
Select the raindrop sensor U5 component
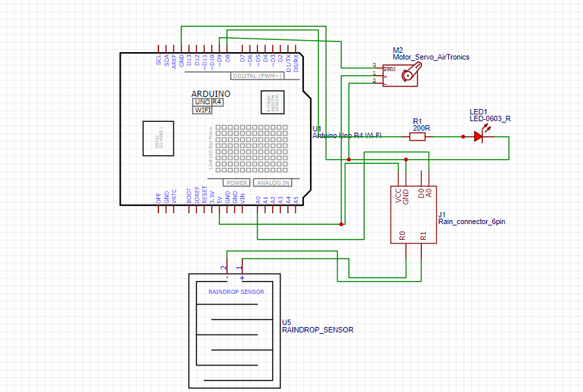coord(234,330)
